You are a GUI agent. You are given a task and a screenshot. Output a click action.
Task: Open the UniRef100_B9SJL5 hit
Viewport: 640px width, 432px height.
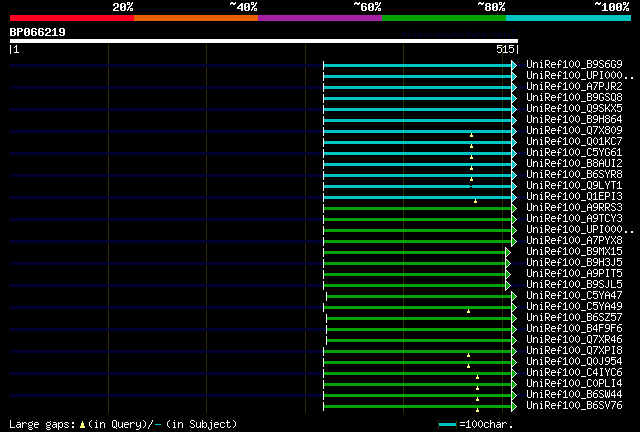coord(574,285)
